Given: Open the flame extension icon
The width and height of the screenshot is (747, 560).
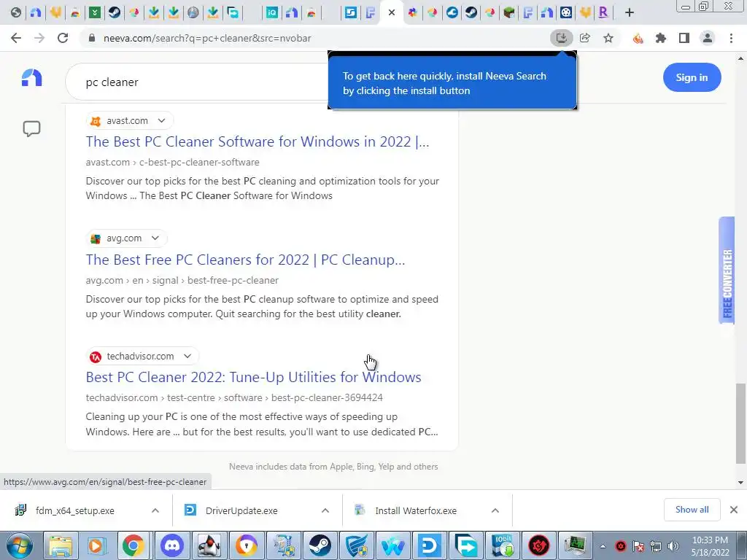Looking at the screenshot, I should tap(638, 38).
